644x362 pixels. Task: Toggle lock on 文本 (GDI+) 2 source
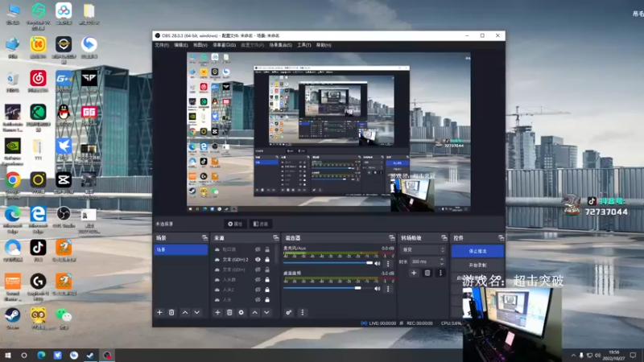coord(267,260)
